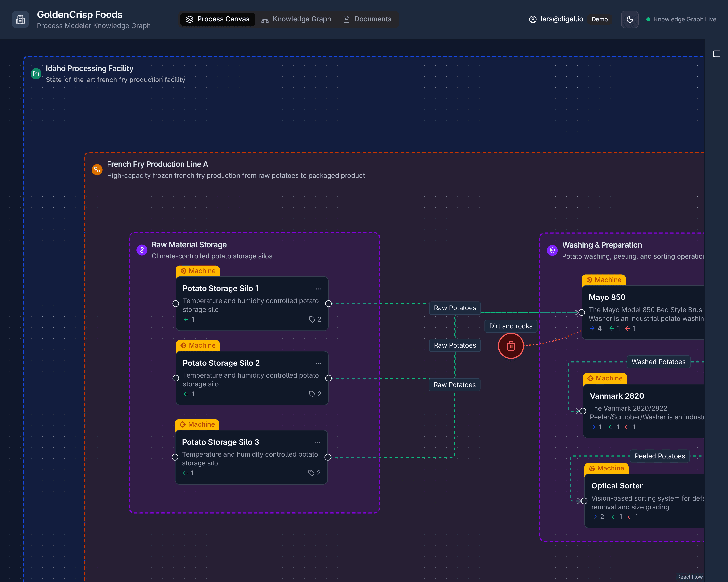Click the GoldenCrisp Foods building logo icon
This screenshot has height=582, width=728.
pos(20,19)
